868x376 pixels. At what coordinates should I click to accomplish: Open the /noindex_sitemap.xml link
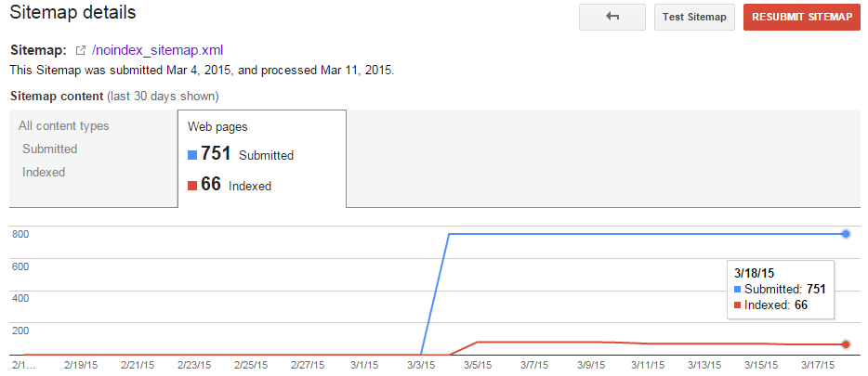tap(158, 50)
